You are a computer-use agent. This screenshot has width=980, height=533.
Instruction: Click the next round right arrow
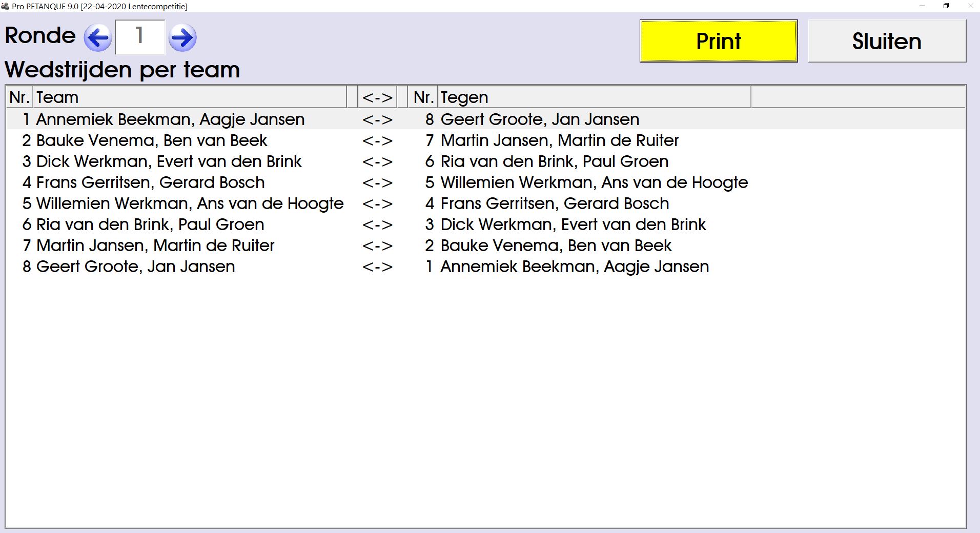182,37
